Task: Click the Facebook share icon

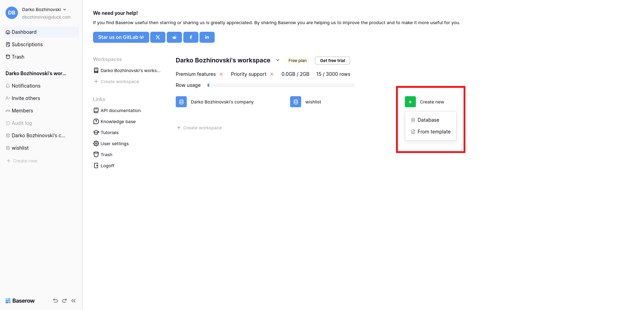Action: pos(191,37)
